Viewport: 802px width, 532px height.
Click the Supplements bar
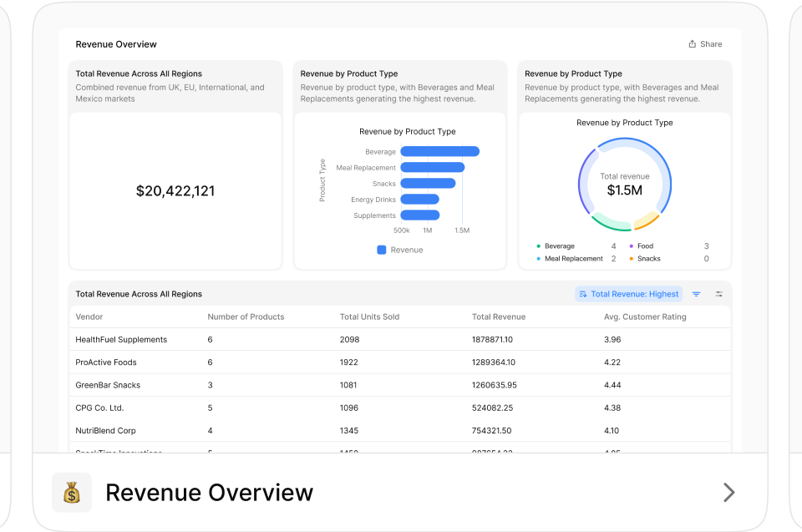tap(420, 215)
